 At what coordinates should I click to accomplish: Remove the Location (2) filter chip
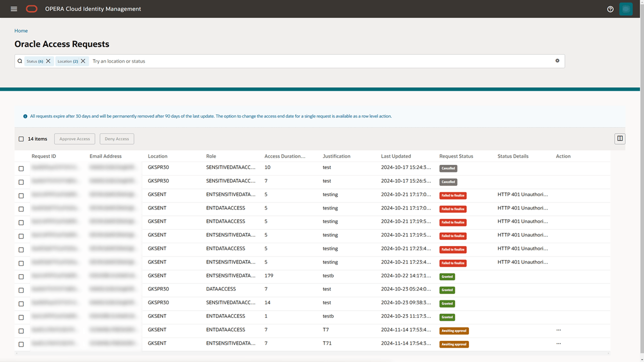pyautogui.click(x=83, y=61)
